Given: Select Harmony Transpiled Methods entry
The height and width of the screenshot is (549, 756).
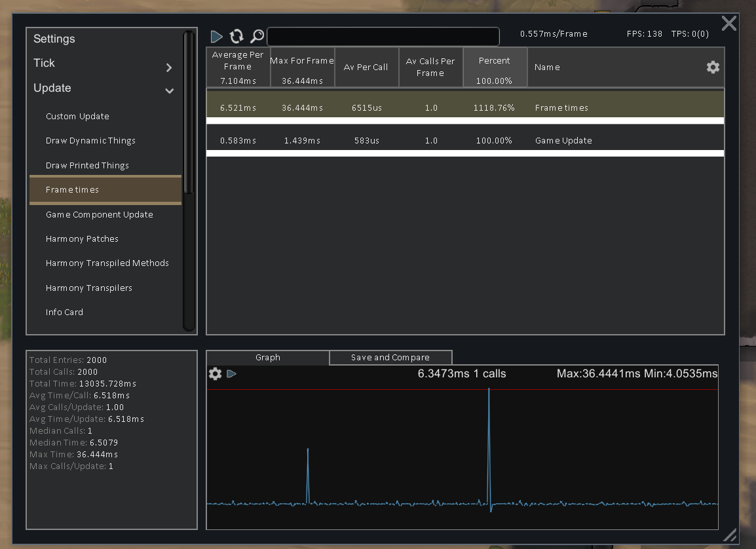Looking at the screenshot, I should pyautogui.click(x=107, y=263).
